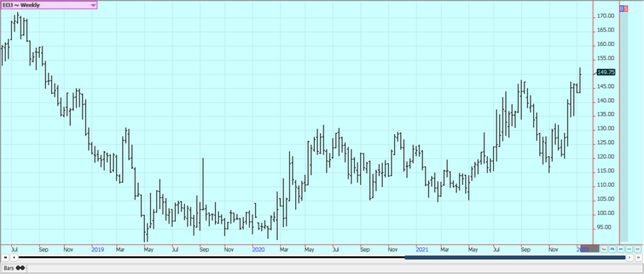
Task: Click the blue B buy marker
Action: click(x=621, y=8)
